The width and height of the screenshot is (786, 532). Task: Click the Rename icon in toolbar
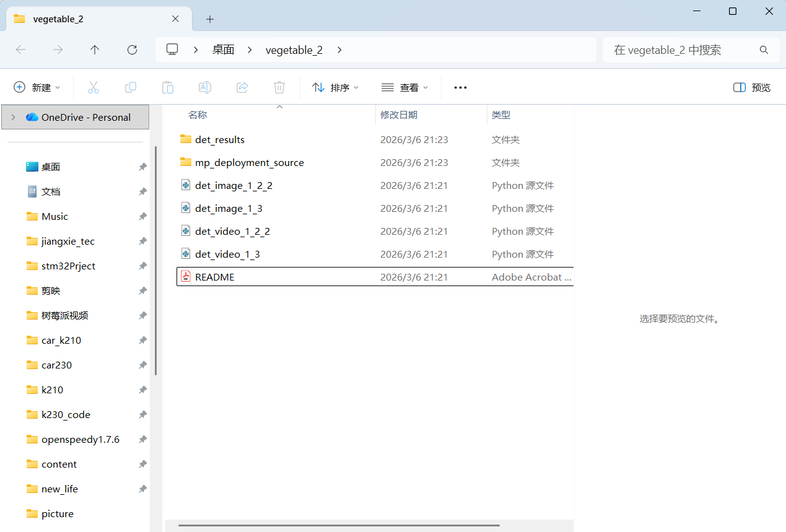tap(205, 87)
